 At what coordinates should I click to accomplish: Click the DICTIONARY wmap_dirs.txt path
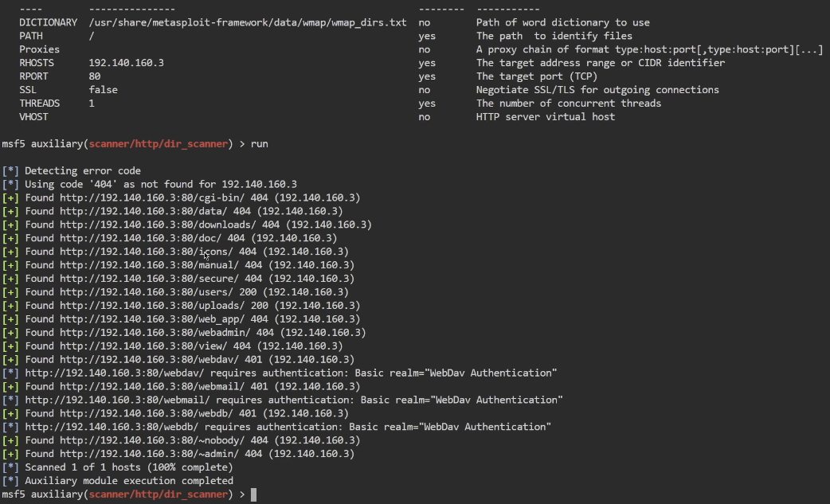coord(248,22)
